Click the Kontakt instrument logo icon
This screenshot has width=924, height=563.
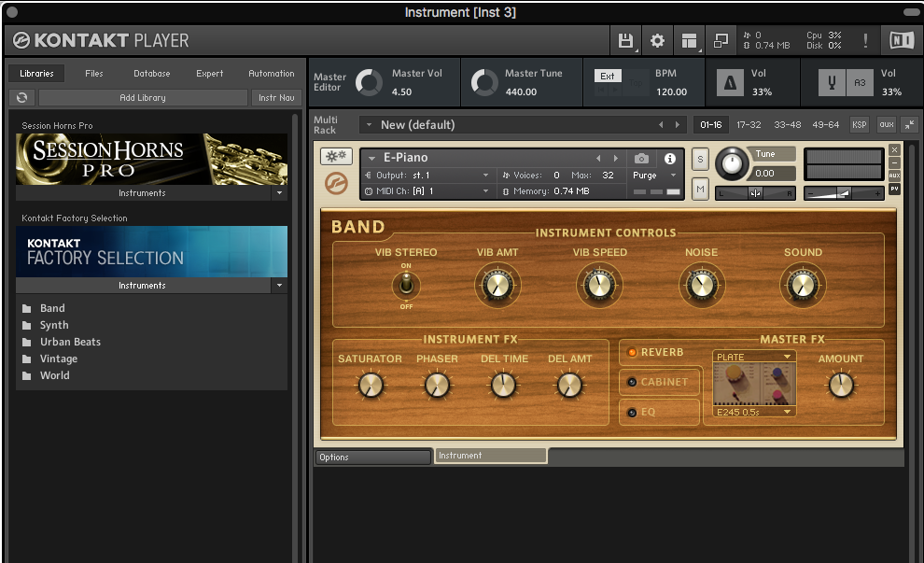click(x=336, y=183)
